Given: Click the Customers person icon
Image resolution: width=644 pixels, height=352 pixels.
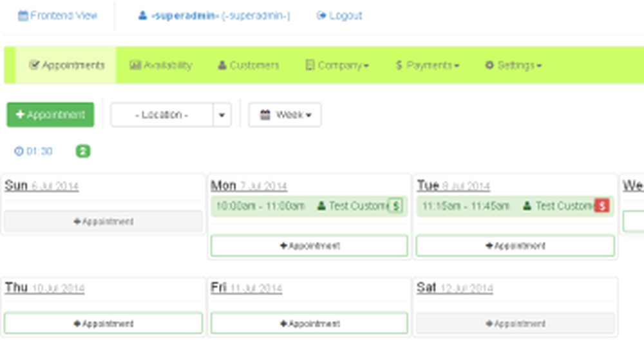Looking at the screenshot, I should (222, 65).
